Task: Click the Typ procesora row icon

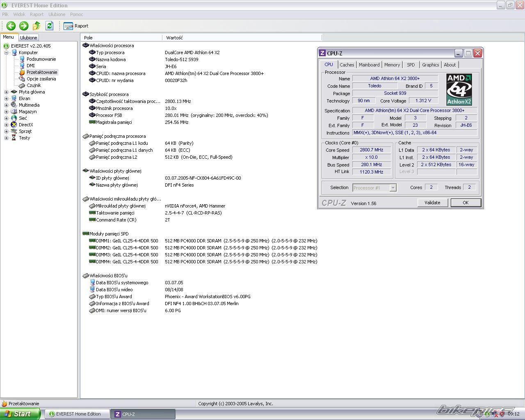Action: pos(92,52)
